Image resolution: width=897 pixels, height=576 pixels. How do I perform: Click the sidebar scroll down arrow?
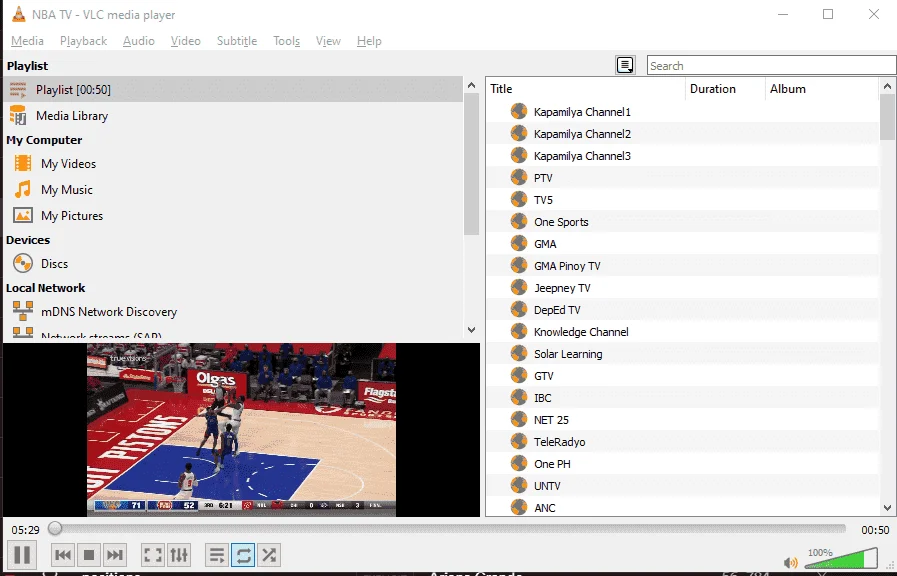(x=471, y=329)
